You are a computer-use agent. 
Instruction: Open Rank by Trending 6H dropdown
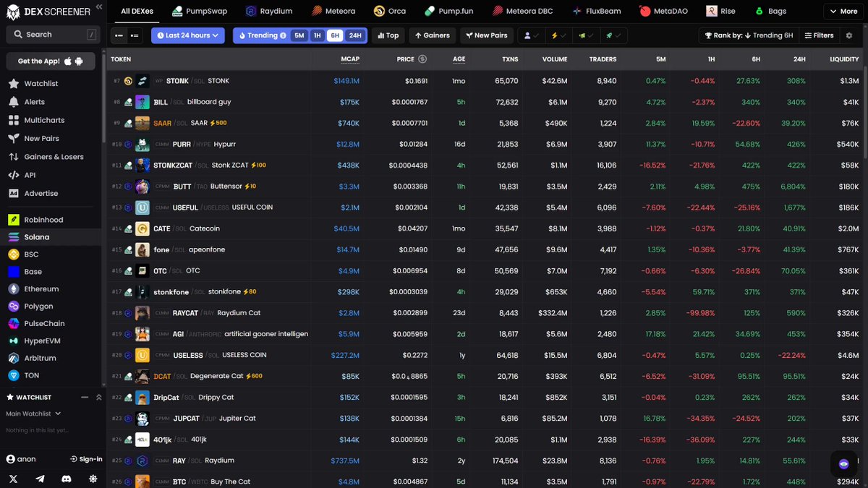pos(748,35)
